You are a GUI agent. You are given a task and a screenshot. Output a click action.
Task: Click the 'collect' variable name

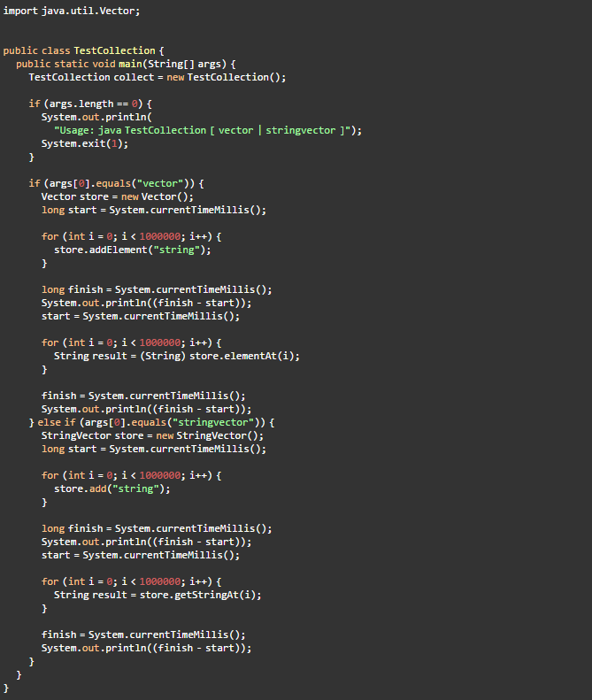[x=134, y=77]
